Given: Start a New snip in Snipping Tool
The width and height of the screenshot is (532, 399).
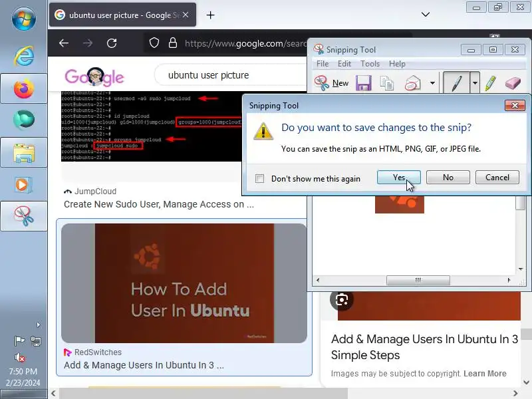Looking at the screenshot, I should pyautogui.click(x=332, y=82).
